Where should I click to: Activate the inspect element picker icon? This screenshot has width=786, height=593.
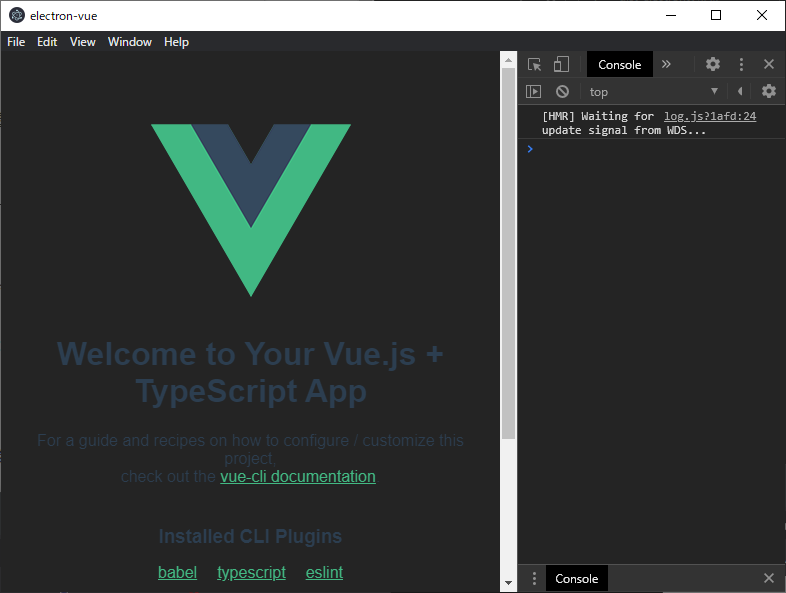[534, 65]
